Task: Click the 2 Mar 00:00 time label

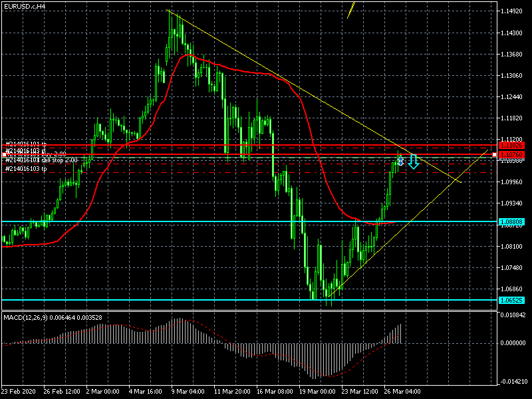Action: click(x=102, y=391)
